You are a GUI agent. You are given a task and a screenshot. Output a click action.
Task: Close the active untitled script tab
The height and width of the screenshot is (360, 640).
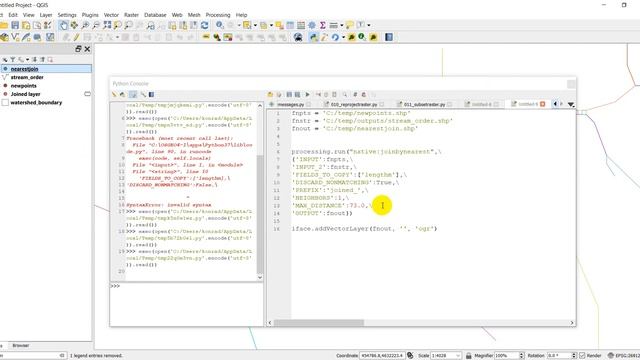point(542,104)
